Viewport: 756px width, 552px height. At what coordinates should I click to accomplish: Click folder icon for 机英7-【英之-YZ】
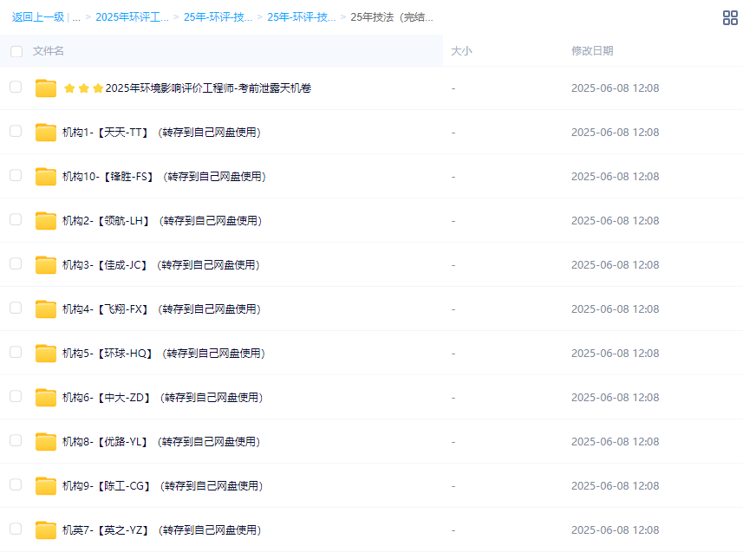pyautogui.click(x=46, y=530)
